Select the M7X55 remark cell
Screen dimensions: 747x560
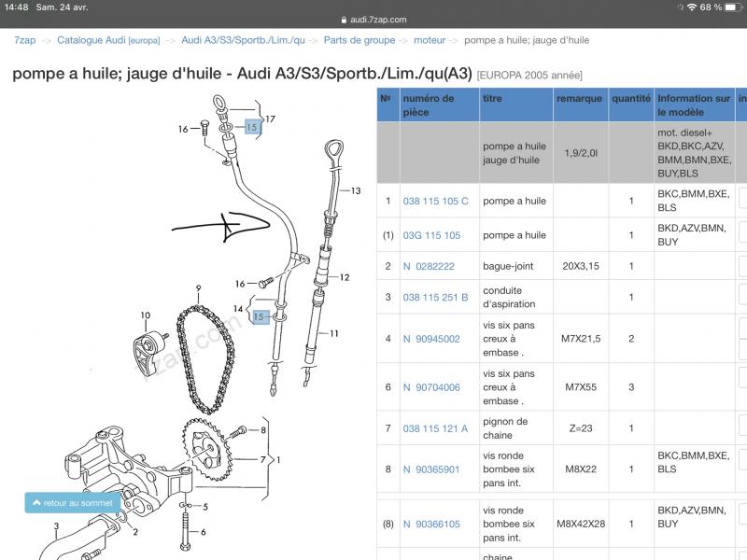coord(580,387)
